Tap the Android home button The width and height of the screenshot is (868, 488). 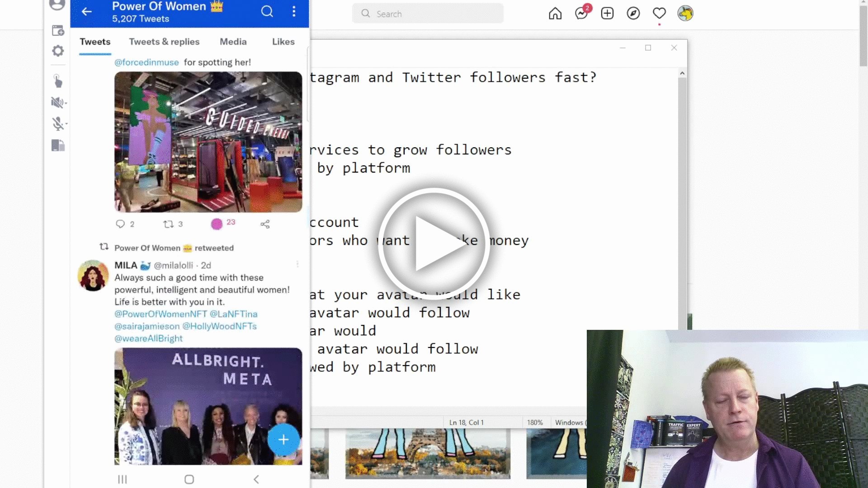[x=189, y=479]
